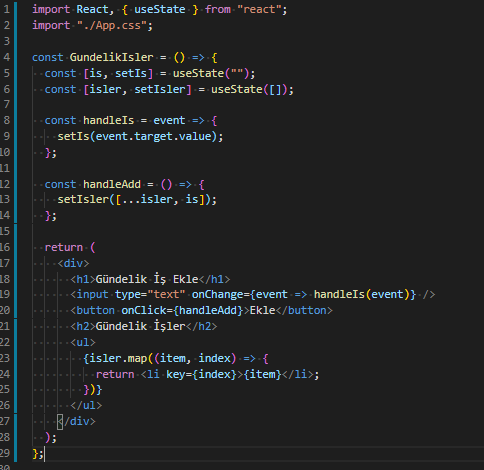Click "event.target.value" inside the setIs call
Screen dimensions: 484x470
tap(154, 136)
